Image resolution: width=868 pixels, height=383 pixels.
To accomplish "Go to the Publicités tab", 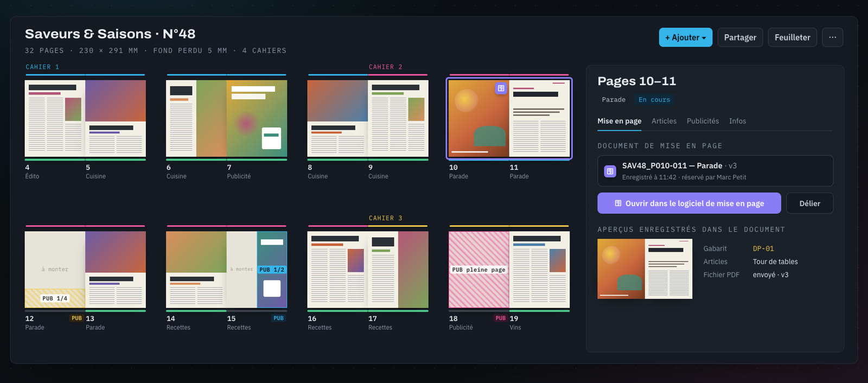I will [703, 121].
